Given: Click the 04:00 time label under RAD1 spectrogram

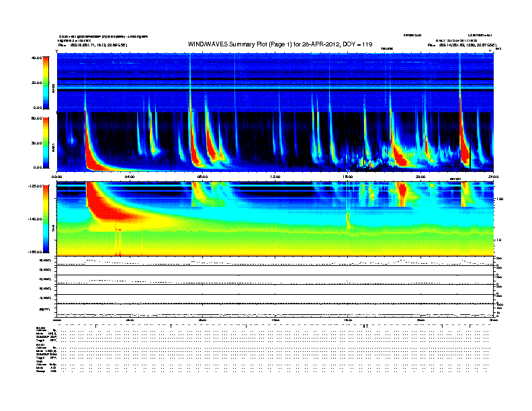Looking at the screenshot, I should point(130,177).
